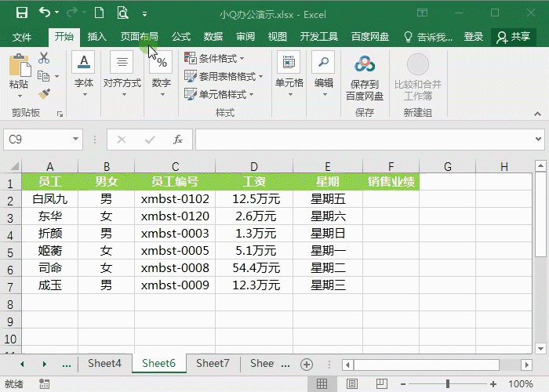Viewport: 549px width, 392px height.
Task: Collapse the ribbon with the chevron
Action: pos(537,114)
